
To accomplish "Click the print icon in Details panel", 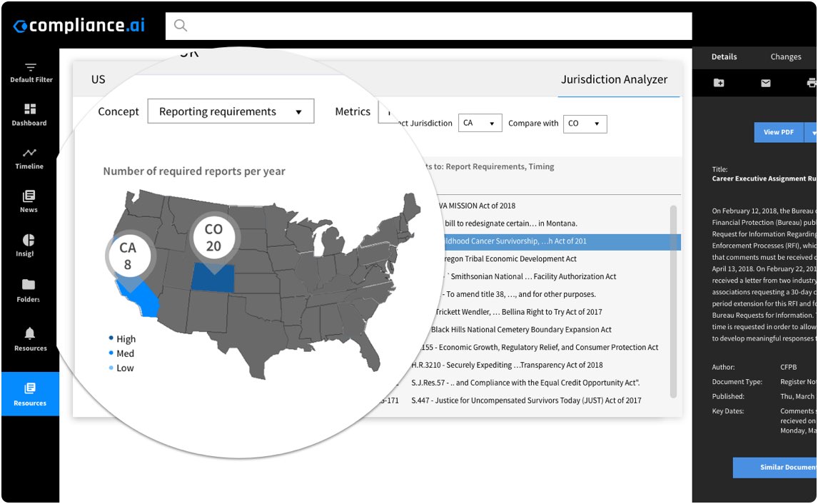I will point(811,82).
